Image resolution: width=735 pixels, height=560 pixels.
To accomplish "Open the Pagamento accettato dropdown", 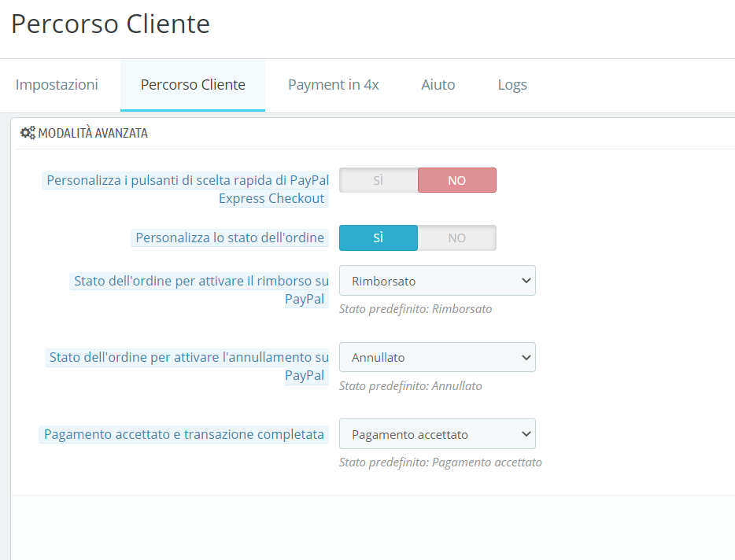I will pyautogui.click(x=438, y=434).
